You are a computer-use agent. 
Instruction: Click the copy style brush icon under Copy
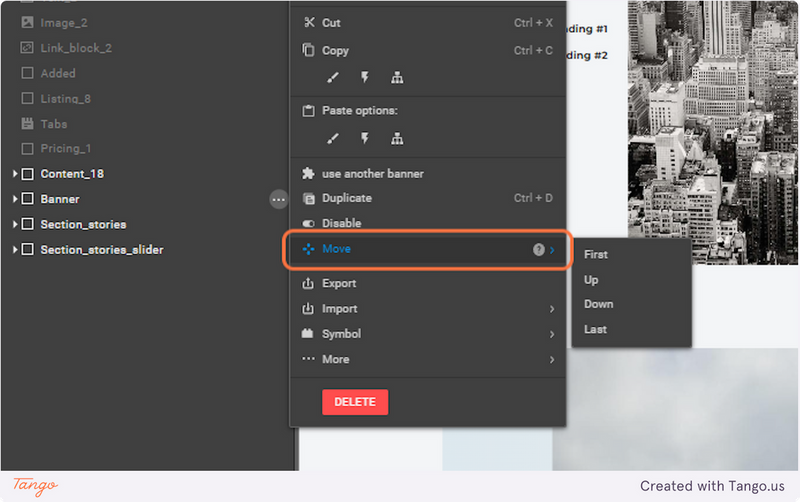click(x=333, y=78)
